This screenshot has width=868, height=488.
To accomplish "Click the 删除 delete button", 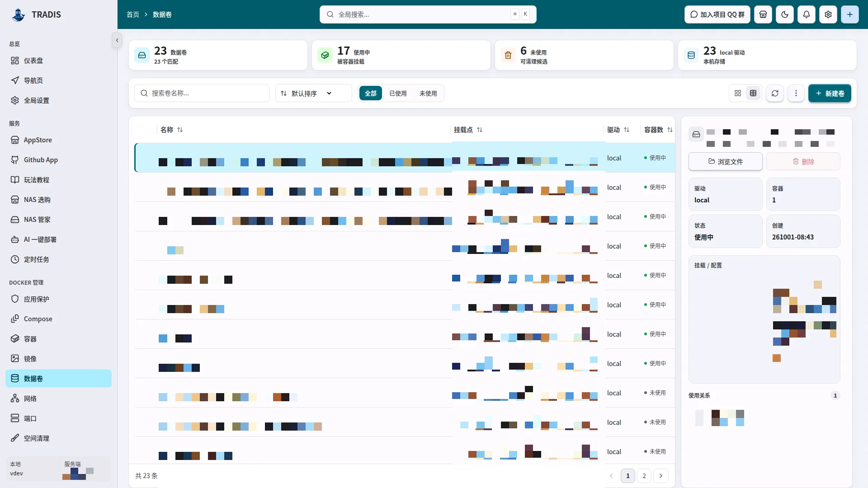I will pos(803,161).
